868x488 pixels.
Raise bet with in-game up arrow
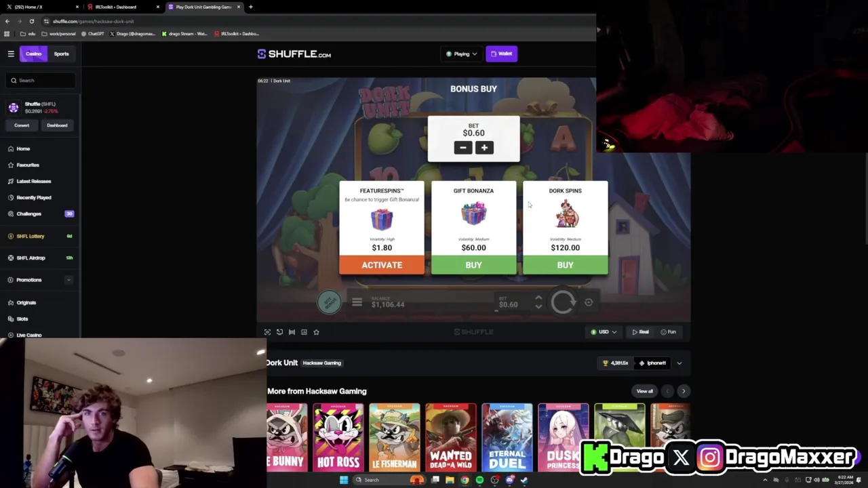tap(538, 298)
